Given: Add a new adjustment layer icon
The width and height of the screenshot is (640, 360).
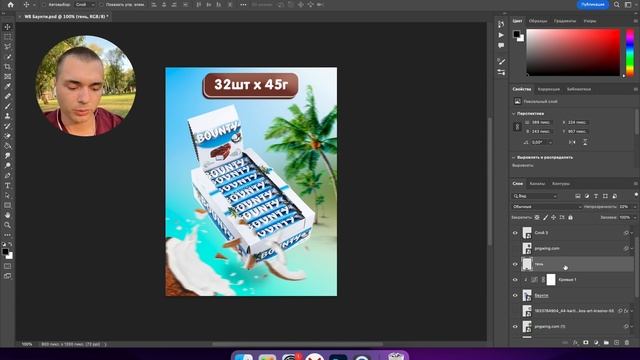Looking at the screenshot, I should click(596, 342).
